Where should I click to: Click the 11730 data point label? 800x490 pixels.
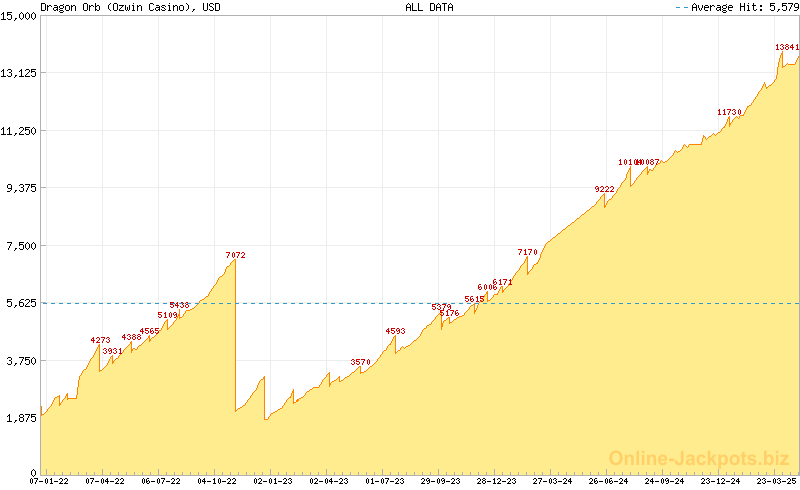point(729,112)
